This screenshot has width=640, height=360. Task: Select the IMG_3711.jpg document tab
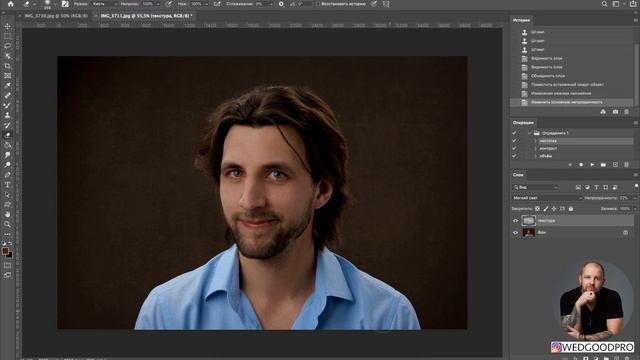pyautogui.click(x=146, y=16)
